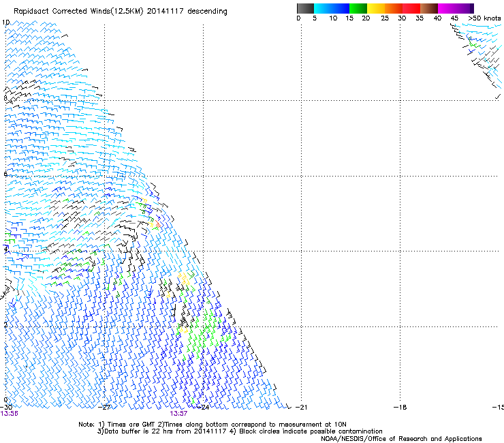This screenshot has height=443, width=504.
Task: Click the gray 0-5 knots color band
Action: 305,8
